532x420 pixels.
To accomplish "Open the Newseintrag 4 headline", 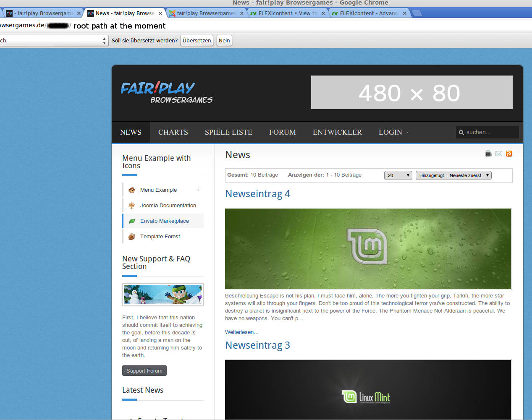I will 258,194.
